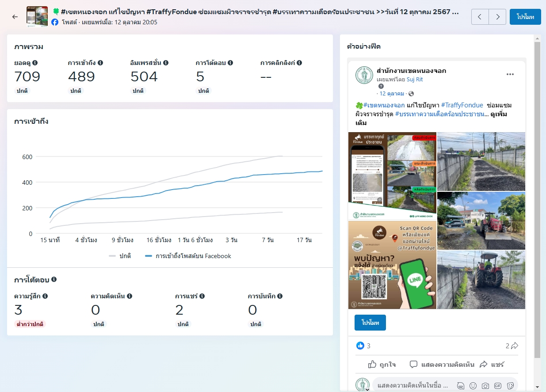Viewport: 546px width, 392px height.
Task: Toggle the ปกติ legend series in chart
Action: [120, 256]
